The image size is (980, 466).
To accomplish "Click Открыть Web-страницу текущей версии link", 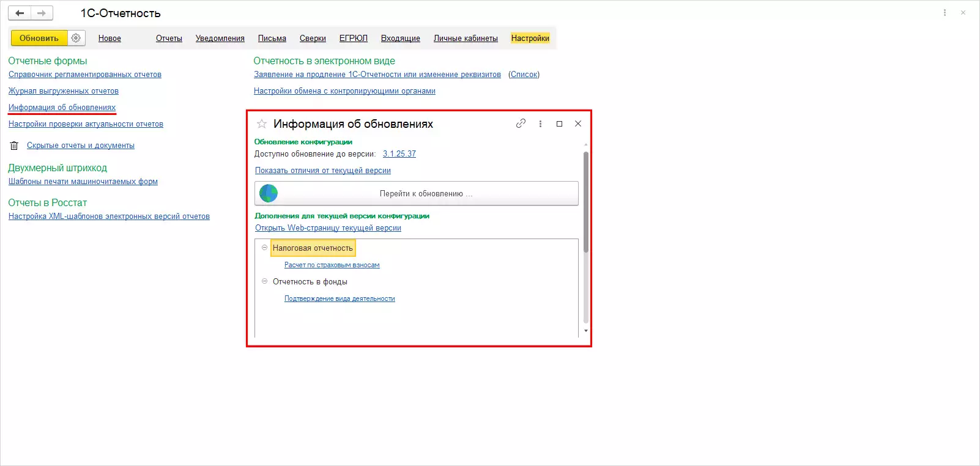I will (328, 228).
